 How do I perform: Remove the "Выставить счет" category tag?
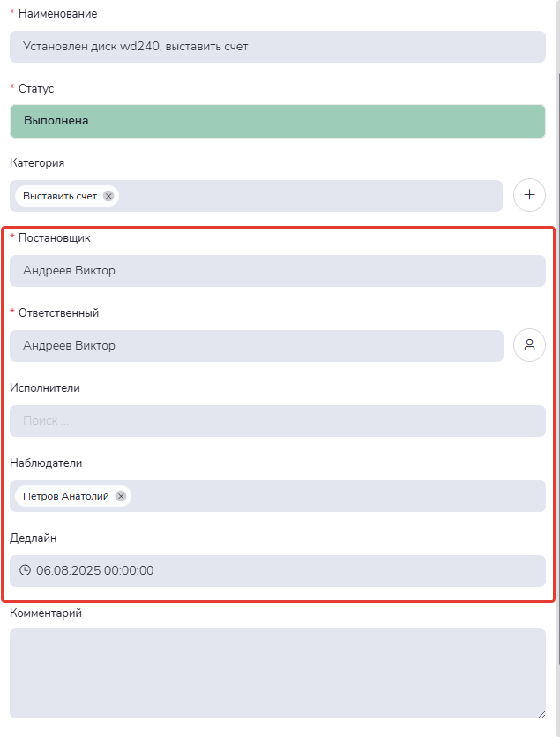pyautogui.click(x=108, y=196)
